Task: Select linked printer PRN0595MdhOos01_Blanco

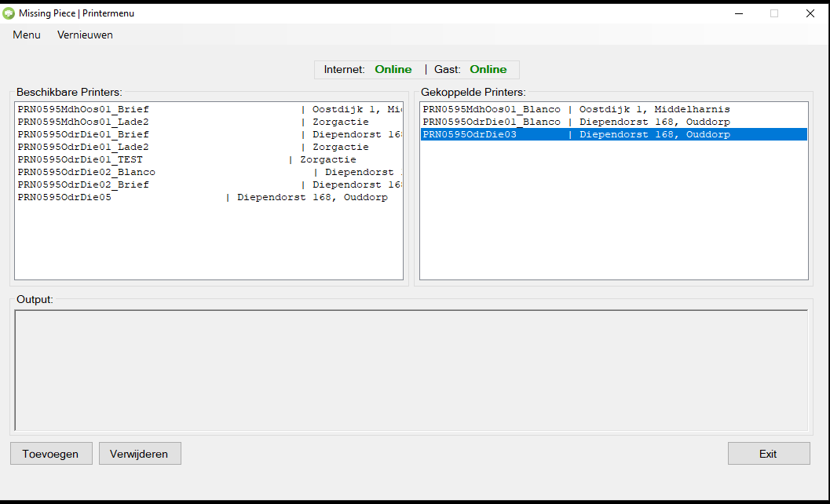Action: coord(492,110)
